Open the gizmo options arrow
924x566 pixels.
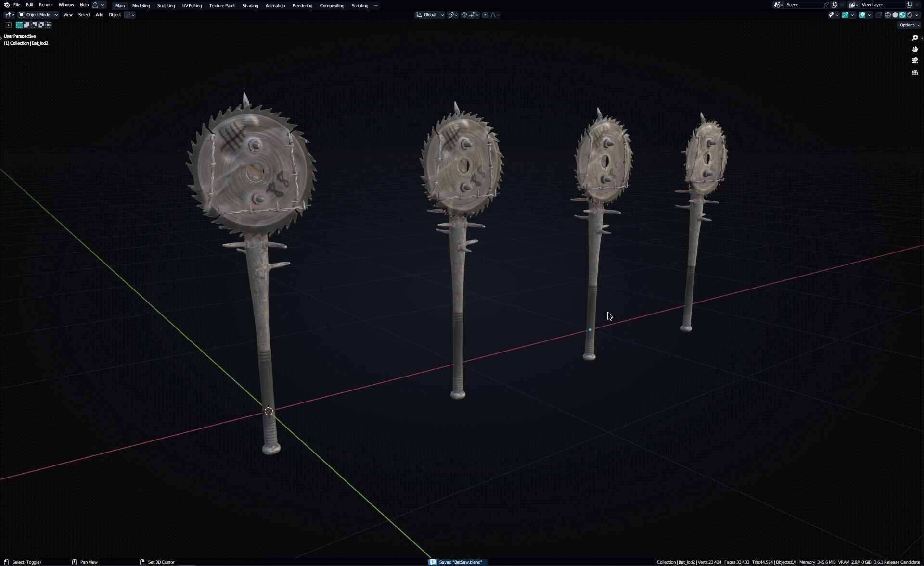point(852,15)
